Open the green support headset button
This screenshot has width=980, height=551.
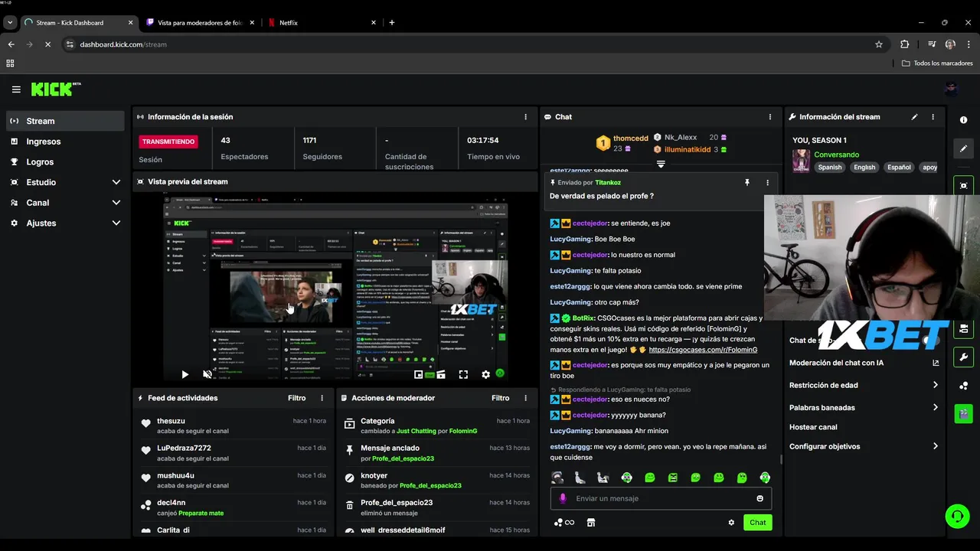tap(957, 517)
